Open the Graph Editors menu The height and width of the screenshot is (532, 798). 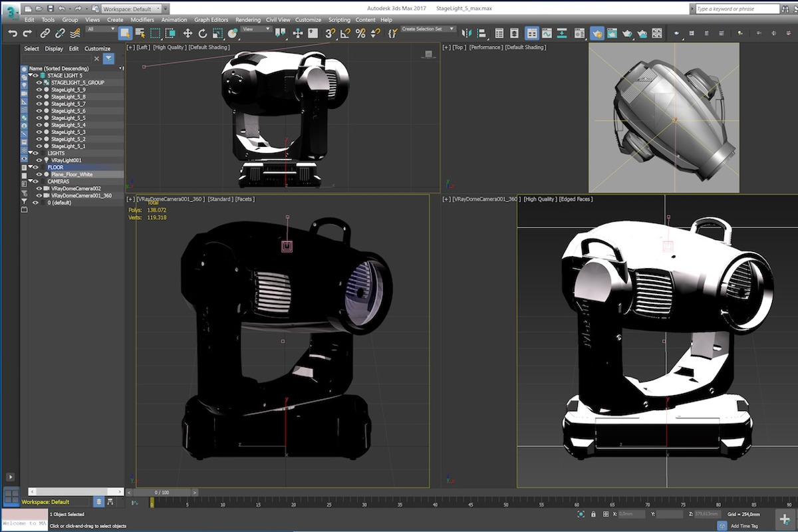211,20
